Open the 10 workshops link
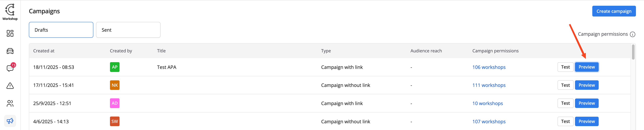 click(488, 103)
